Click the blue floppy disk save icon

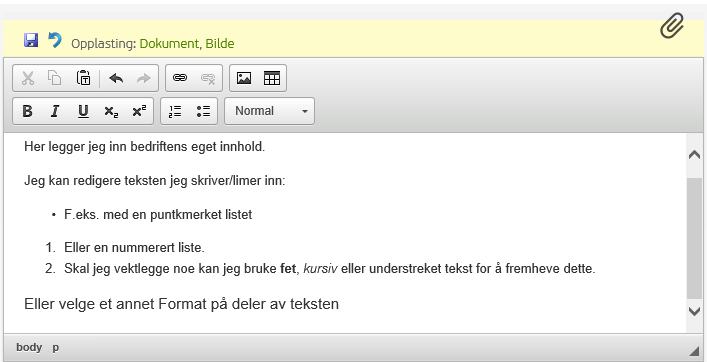click(31, 40)
